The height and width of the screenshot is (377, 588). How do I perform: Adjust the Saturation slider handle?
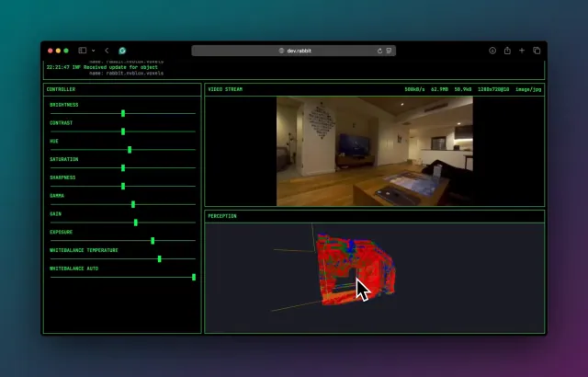point(123,167)
